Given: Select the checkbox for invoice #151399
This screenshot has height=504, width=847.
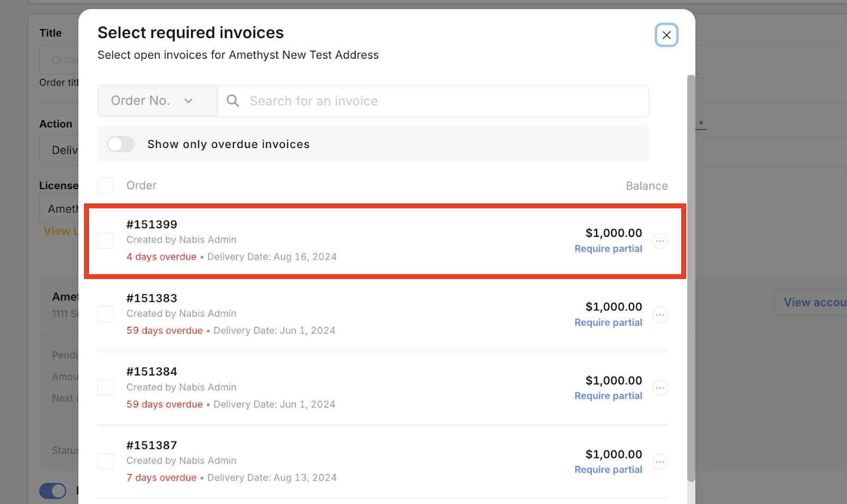Looking at the screenshot, I should [x=105, y=240].
